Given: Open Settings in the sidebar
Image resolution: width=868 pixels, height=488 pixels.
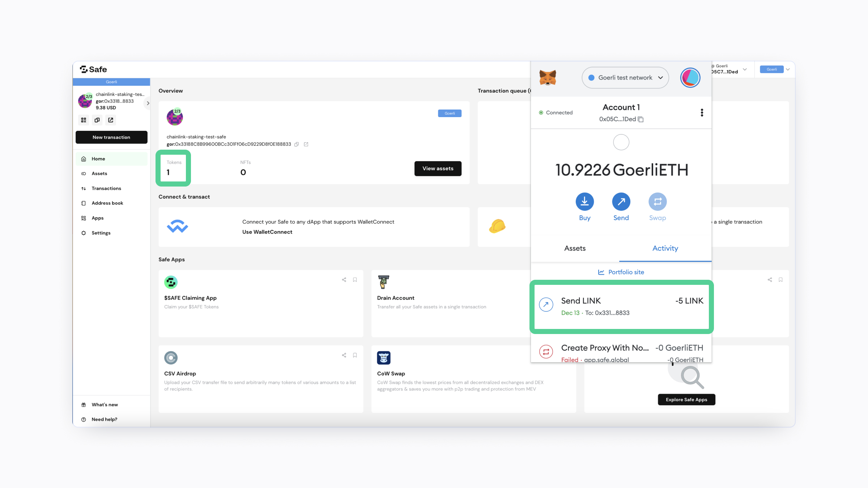Looking at the screenshot, I should click(111, 233).
